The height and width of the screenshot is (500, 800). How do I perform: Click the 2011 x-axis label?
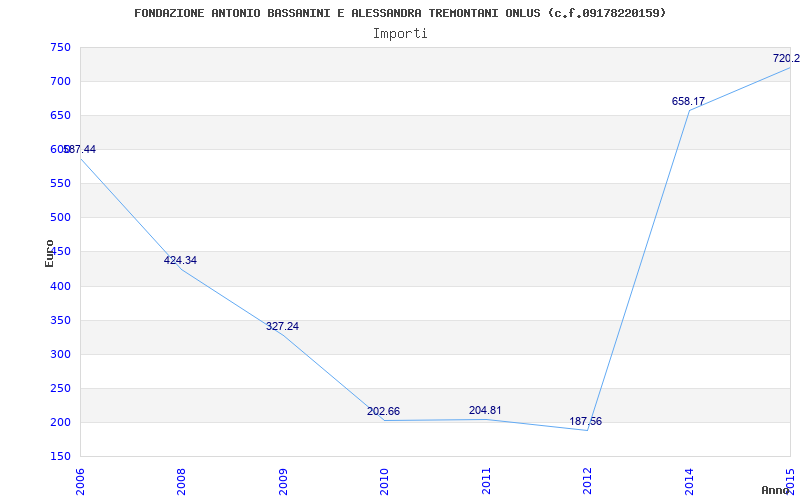[x=486, y=482]
